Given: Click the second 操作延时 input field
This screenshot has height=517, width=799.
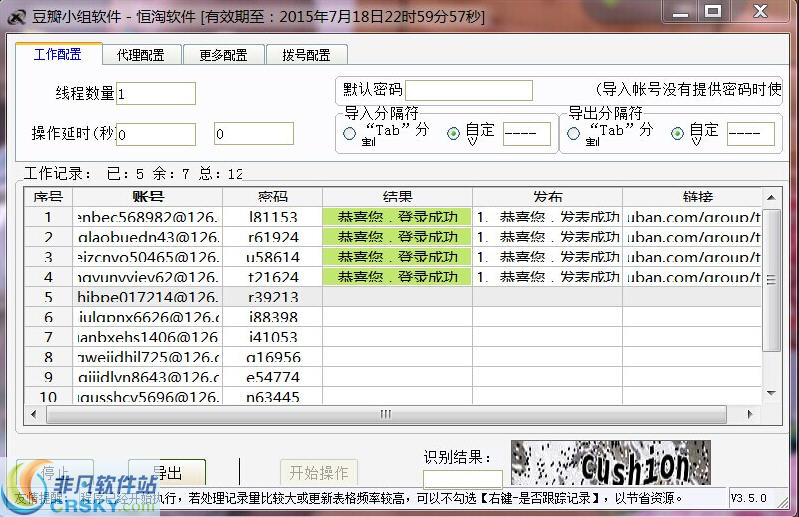Looking at the screenshot, I should point(254,133).
